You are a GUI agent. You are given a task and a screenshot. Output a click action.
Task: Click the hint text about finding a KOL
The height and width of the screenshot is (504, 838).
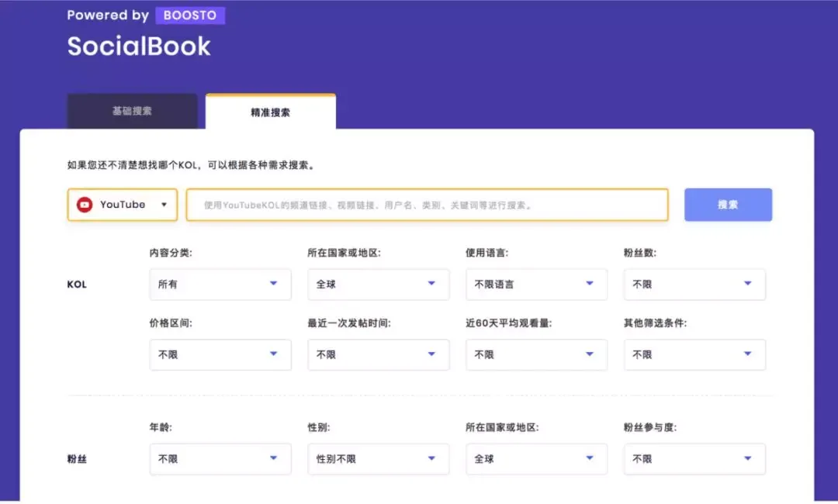click(192, 165)
